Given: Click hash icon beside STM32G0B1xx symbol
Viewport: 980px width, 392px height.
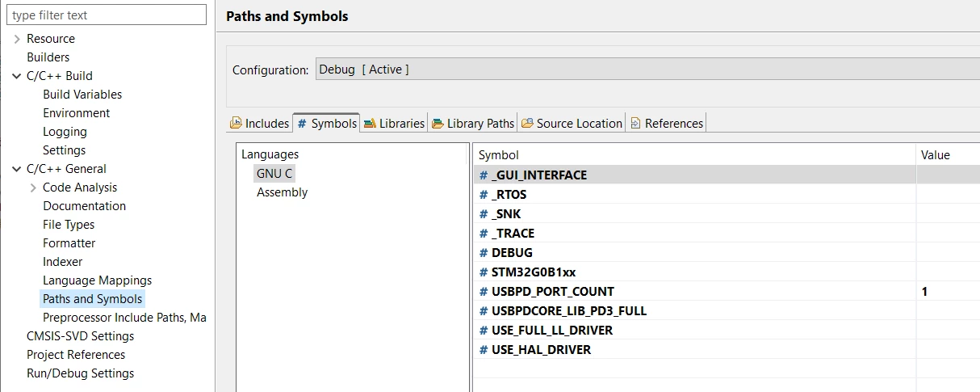Looking at the screenshot, I should pos(484,272).
